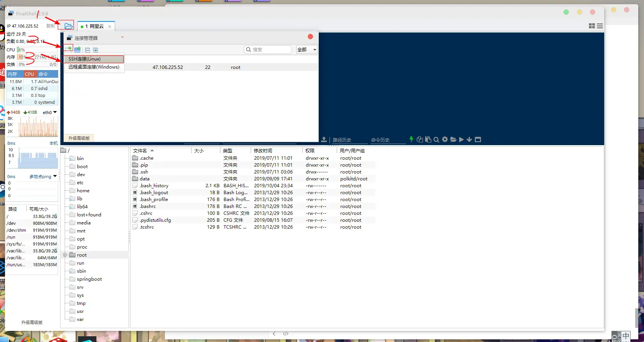Viewport: 644px width, 342px height.
Task: Select the .pydistutils.cfg file row
Action: click(x=253, y=220)
